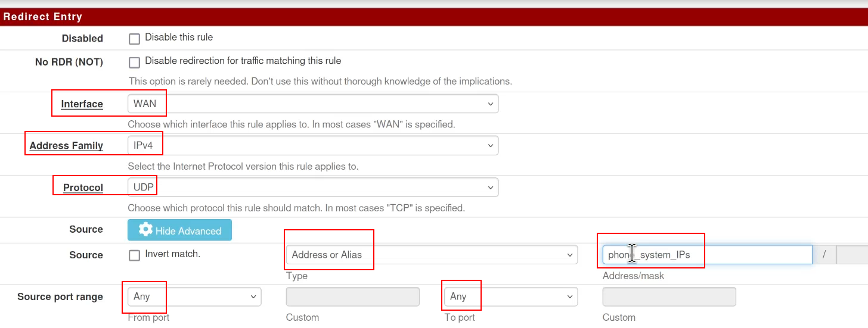Open the Interface WAN dropdown
The image size is (868, 328).
313,104
